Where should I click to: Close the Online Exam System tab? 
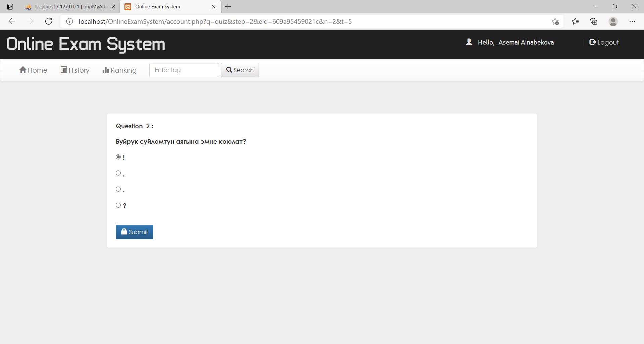click(x=214, y=7)
